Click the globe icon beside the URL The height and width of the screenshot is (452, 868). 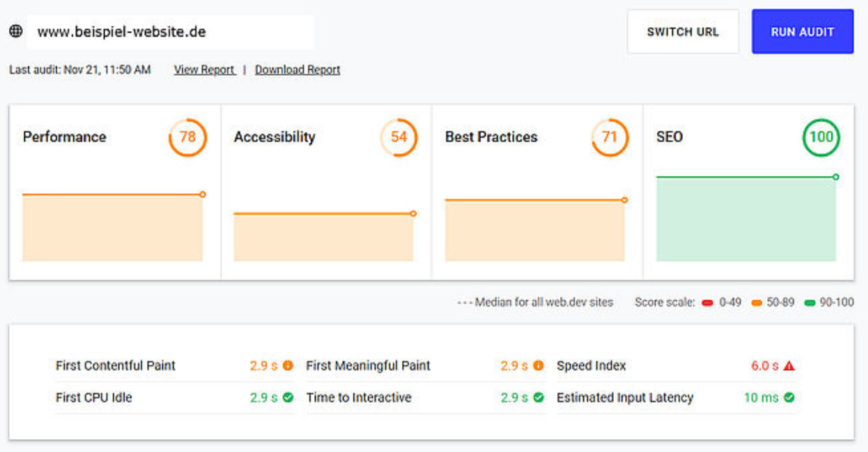[16, 32]
